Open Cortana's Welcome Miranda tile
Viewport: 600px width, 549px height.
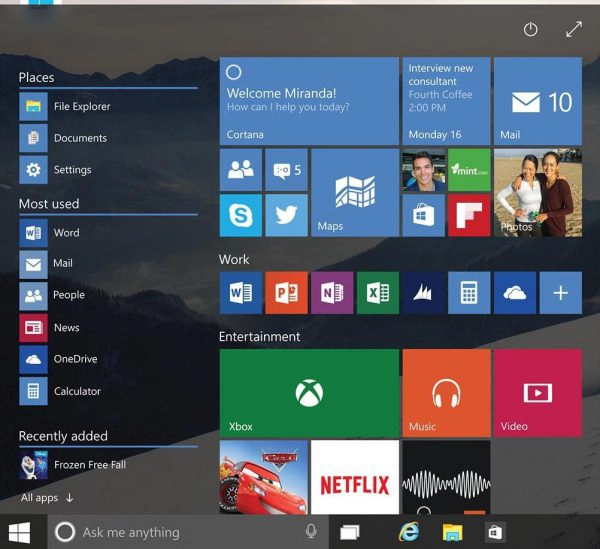pos(309,101)
